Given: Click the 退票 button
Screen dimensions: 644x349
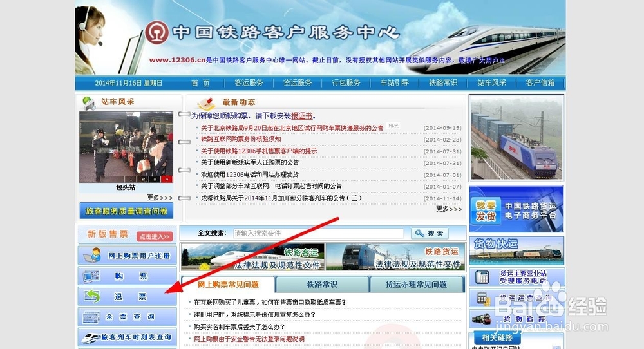Looking at the screenshot, I should pos(128,296).
